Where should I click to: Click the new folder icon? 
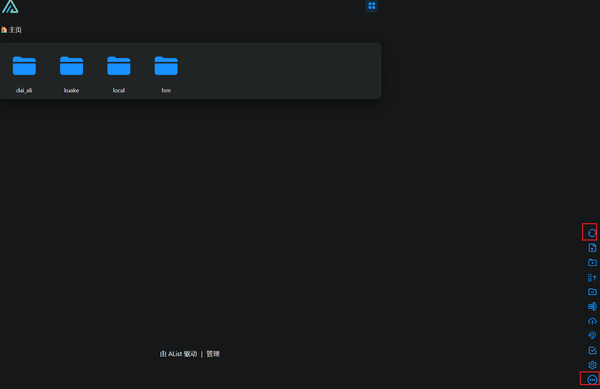592,262
